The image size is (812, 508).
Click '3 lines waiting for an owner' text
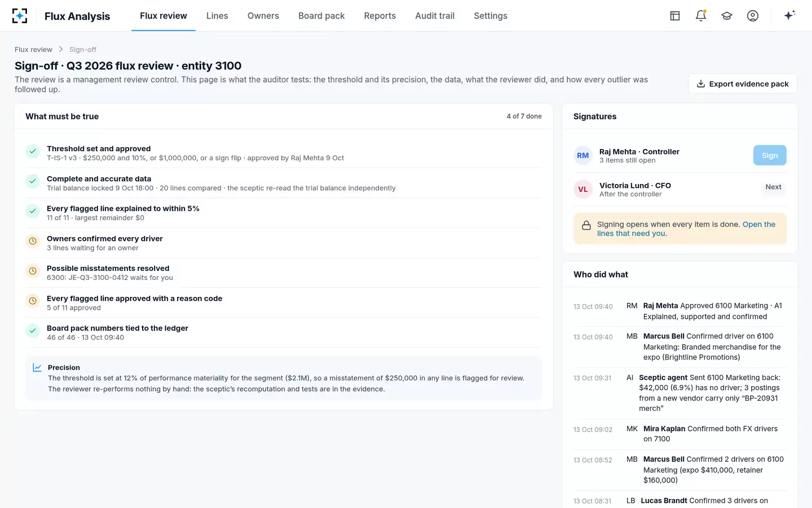pos(92,248)
